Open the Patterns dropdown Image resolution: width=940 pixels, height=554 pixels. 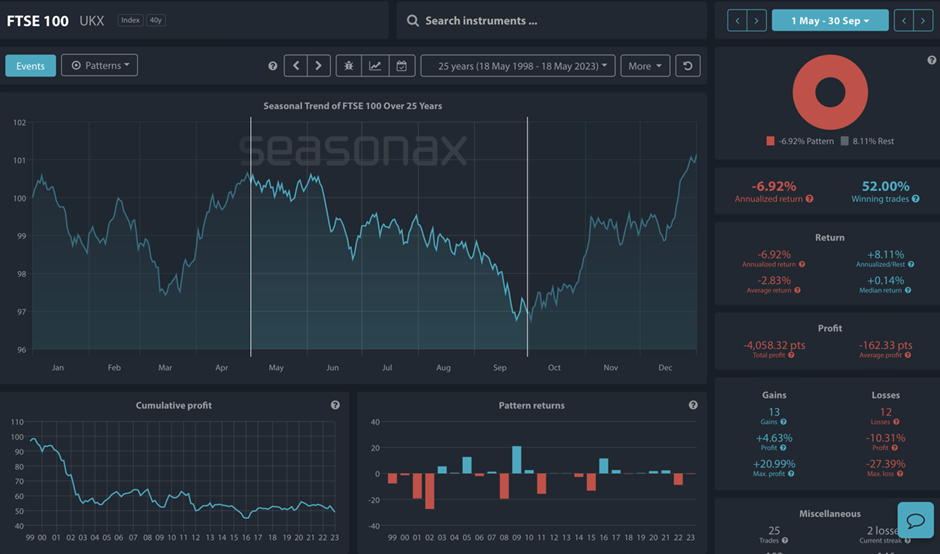click(100, 65)
